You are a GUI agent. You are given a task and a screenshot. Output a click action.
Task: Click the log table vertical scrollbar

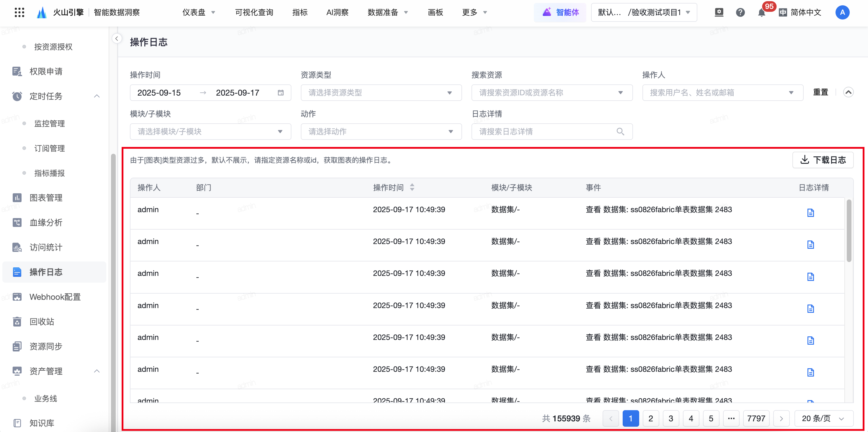pos(849,231)
